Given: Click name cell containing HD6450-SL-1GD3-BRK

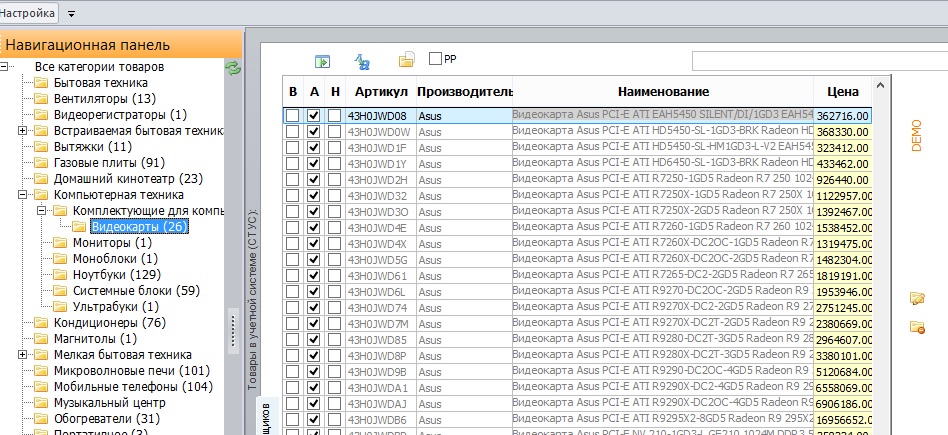Looking at the screenshot, I should click(x=663, y=163).
